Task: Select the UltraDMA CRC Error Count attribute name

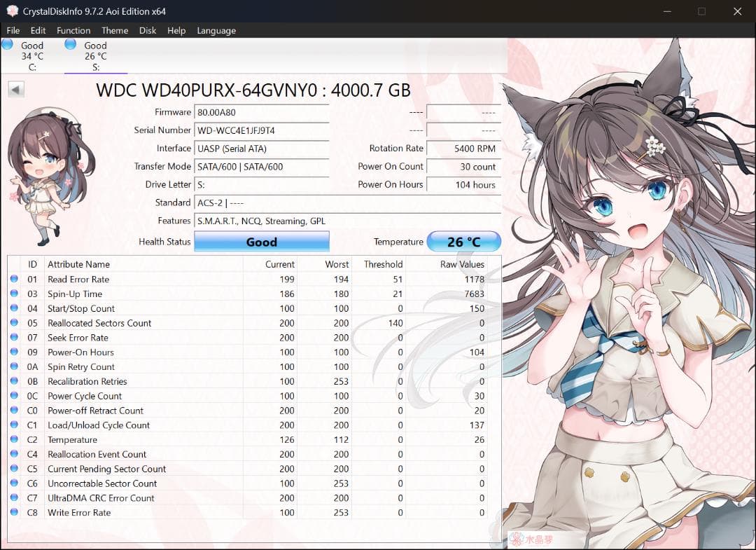Action: (x=101, y=498)
